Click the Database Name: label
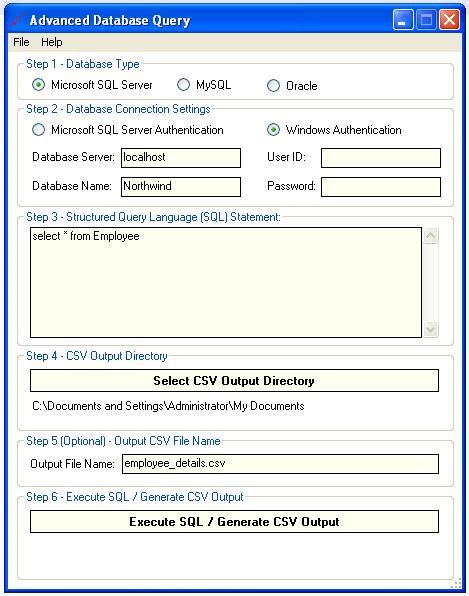The width and height of the screenshot is (469, 596). pos(72,186)
